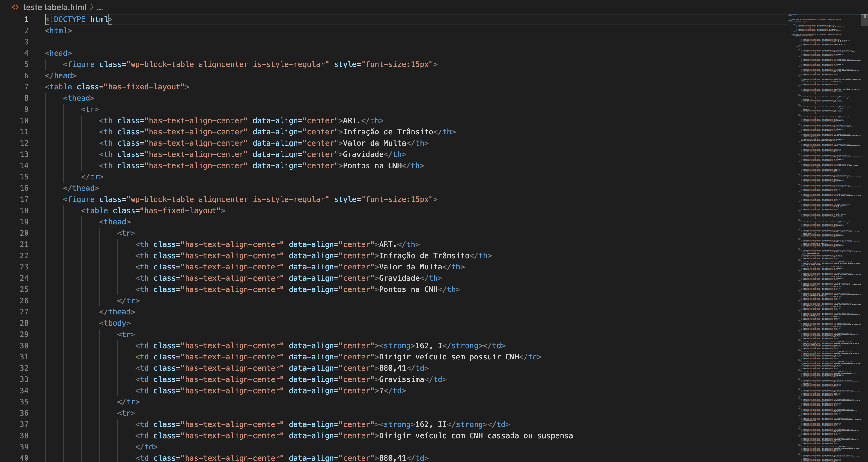The width and height of the screenshot is (868, 462).
Task: Click 'Gravíssima' on line 33
Action: (401, 379)
